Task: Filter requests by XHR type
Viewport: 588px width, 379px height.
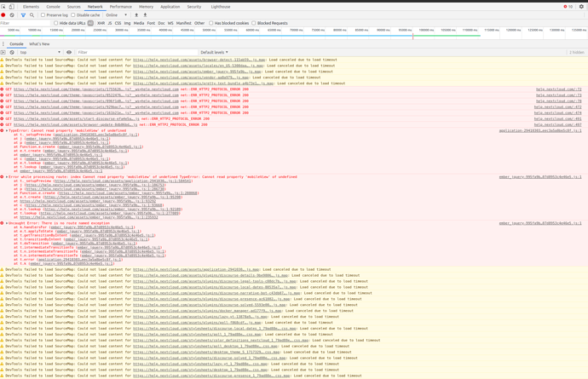Action: [101, 23]
